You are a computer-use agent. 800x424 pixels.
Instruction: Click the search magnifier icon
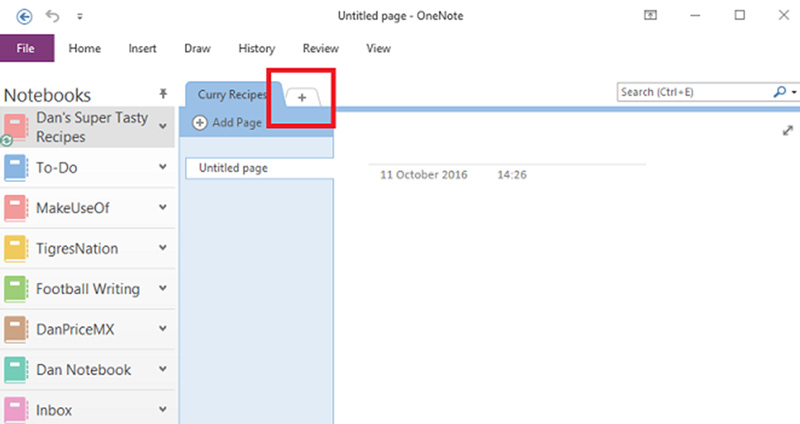coord(780,92)
